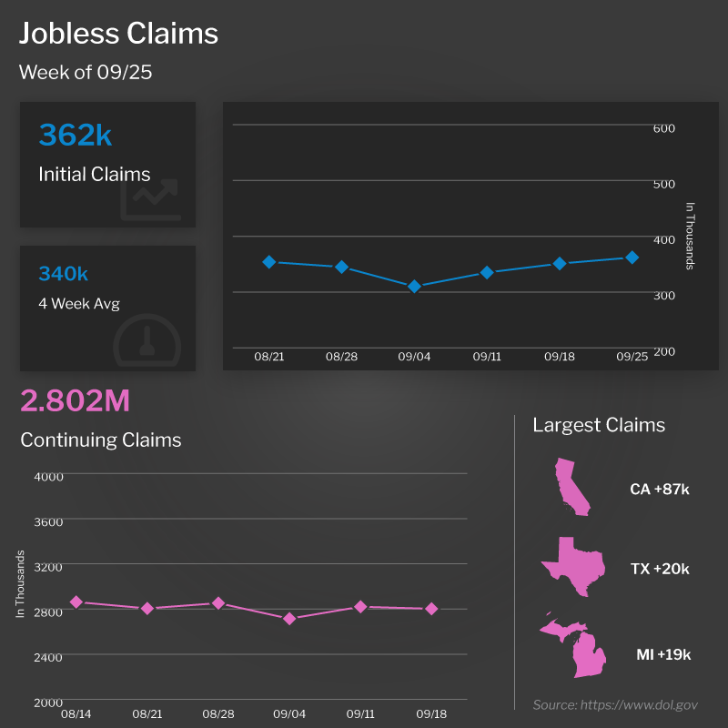Select the California state shape icon

(572, 487)
